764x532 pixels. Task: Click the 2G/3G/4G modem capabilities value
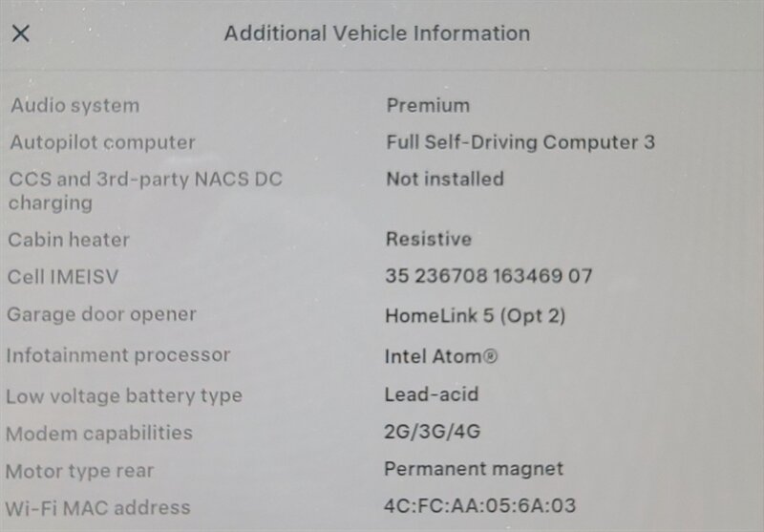tap(432, 432)
